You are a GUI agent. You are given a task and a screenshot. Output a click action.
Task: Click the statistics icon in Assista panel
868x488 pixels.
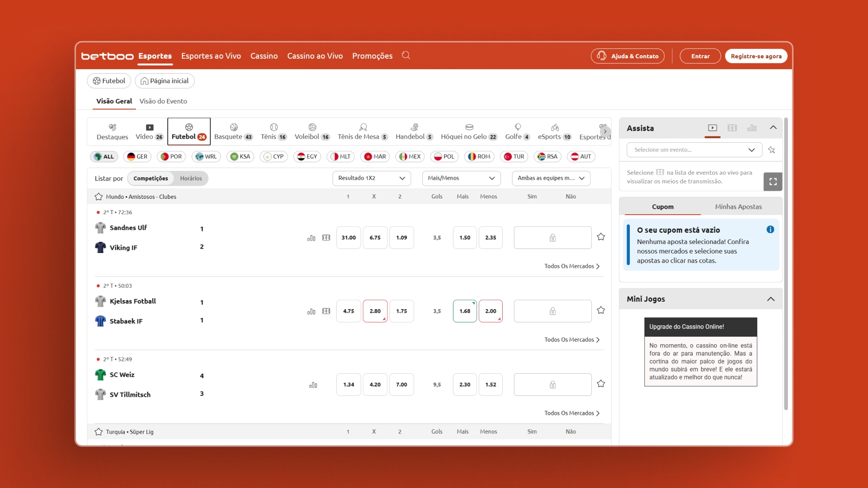pos(752,128)
